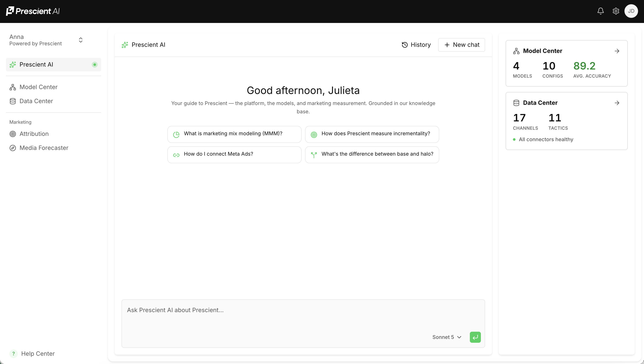The width and height of the screenshot is (644, 364).
Task: Open the Help Center link
Action: (38, 354)
